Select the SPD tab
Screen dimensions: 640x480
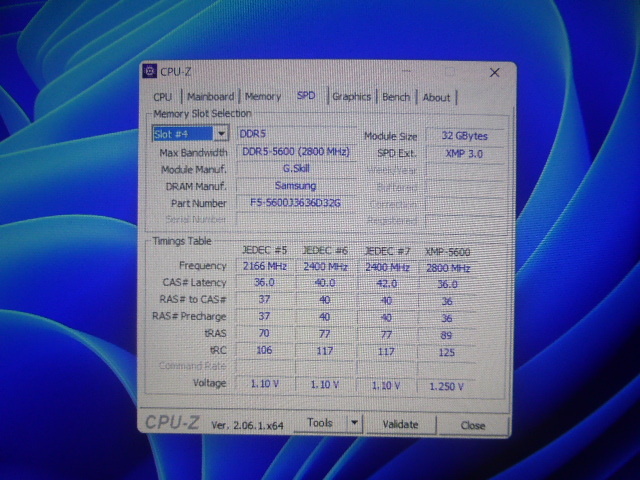tap(306, 96)
